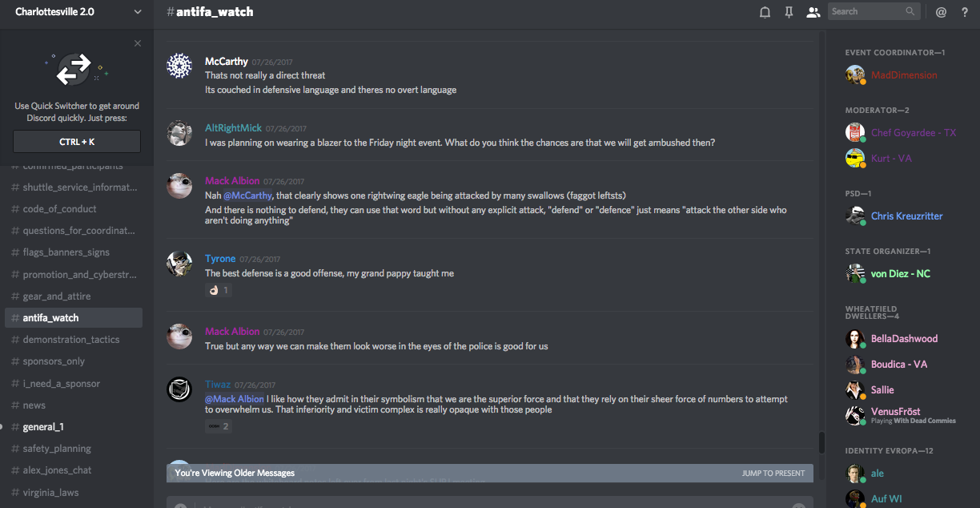Toggle the reaction under Tiwaz's message
The image size is (980, 508).
tap(218, 426)
